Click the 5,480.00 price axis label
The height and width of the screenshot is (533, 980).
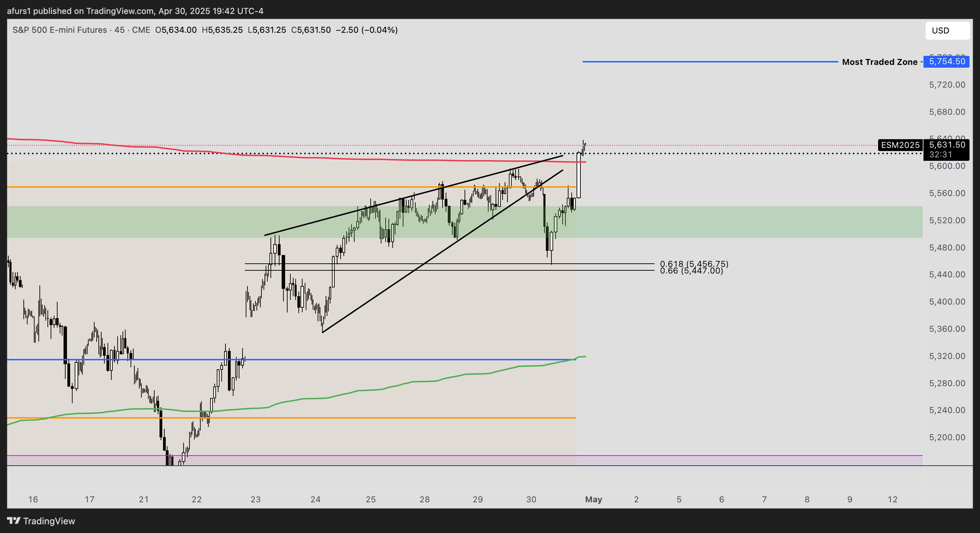coord(947,248)
